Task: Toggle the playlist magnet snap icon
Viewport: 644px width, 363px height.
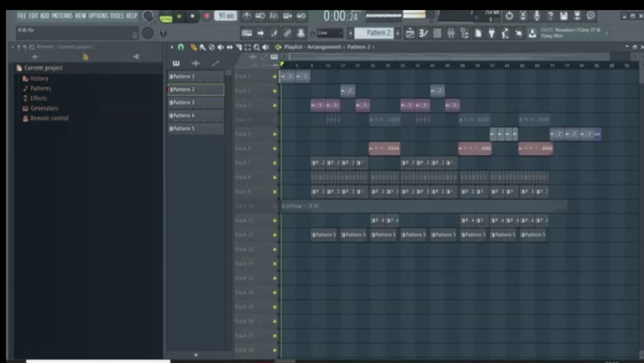Action: tap(181, 47)
